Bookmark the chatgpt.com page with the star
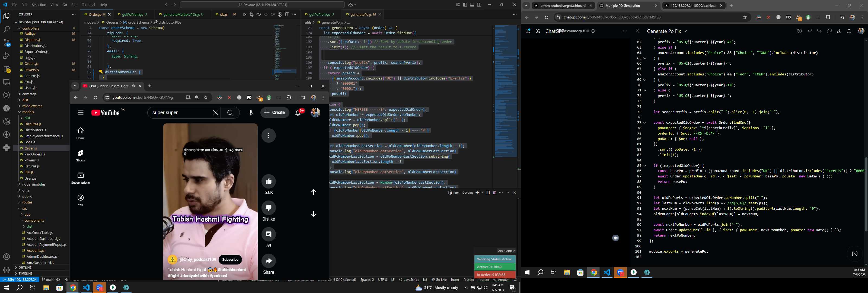The image size is (868, 293). point(745,17)
